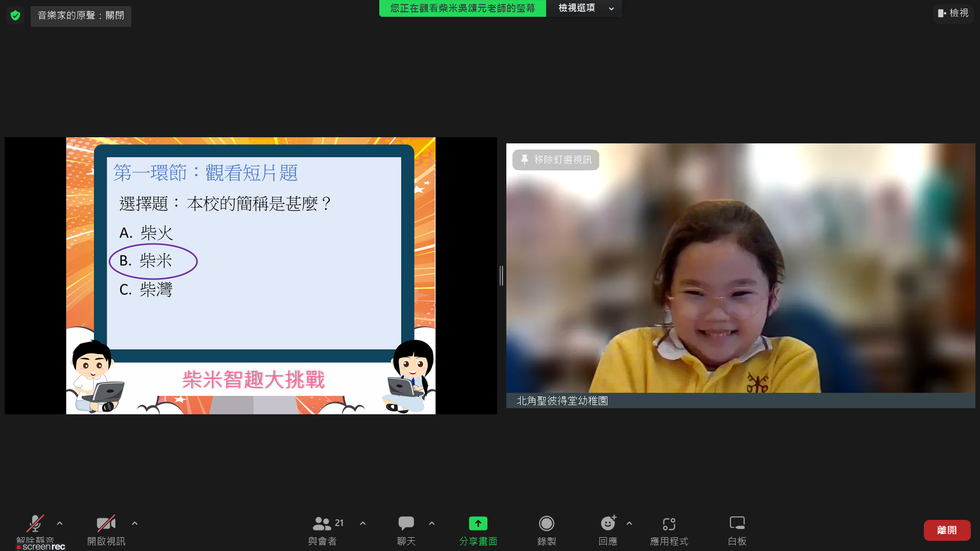Image resolution: width=980 pixels, height=551 pixels.
Task: Toggle original sound for musicians
Action: [81, 16]
